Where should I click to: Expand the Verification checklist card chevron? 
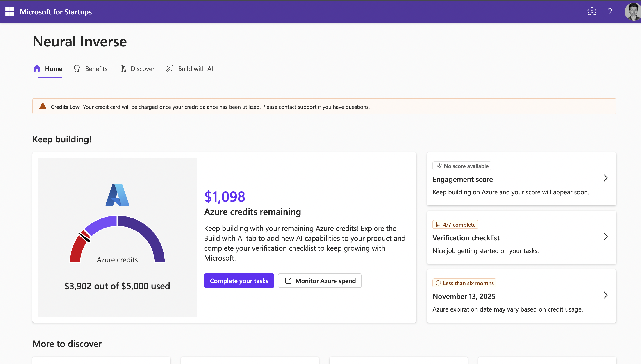[605, 237]
